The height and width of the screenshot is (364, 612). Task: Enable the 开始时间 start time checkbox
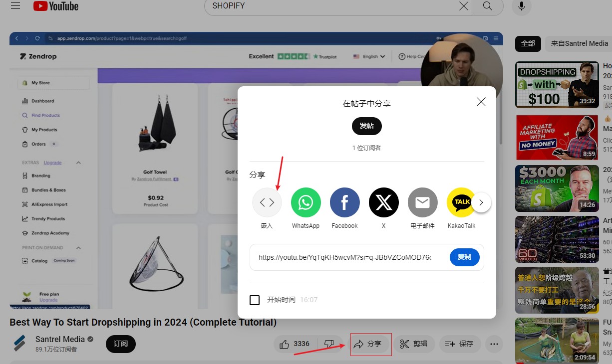255,300
